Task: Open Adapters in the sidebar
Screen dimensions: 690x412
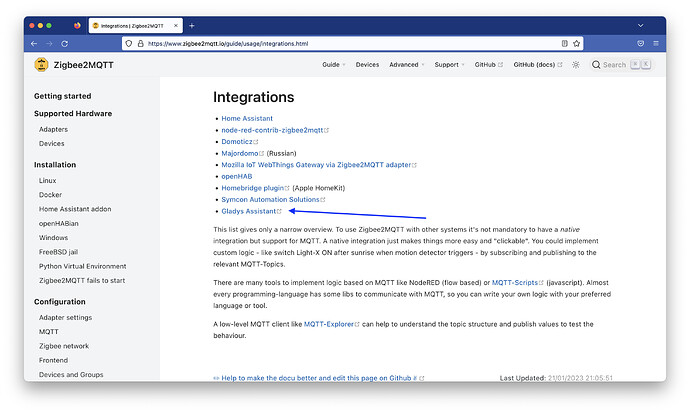Action: coord(53,129)
